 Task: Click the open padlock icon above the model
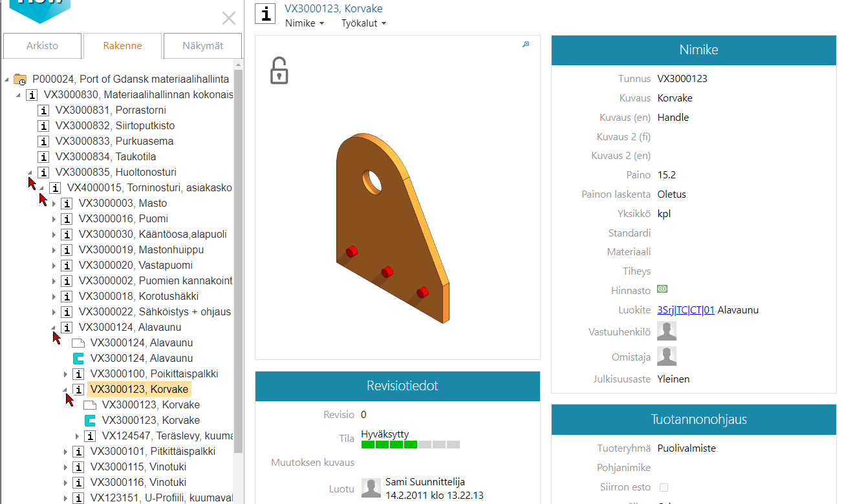(x=279, y=71)
